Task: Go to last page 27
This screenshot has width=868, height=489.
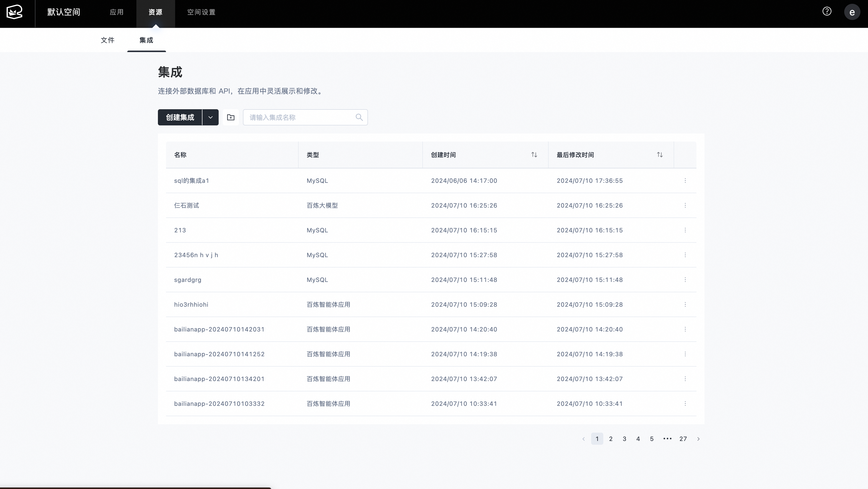Action: coord(683,439)
